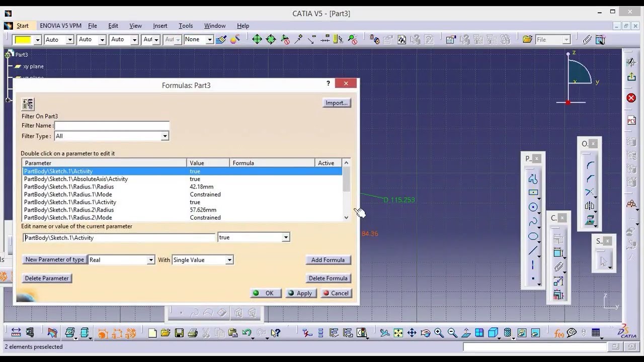This screenshot has width=644, height=362.
Task: Click the Add Formula button
Action: (328, 260)
